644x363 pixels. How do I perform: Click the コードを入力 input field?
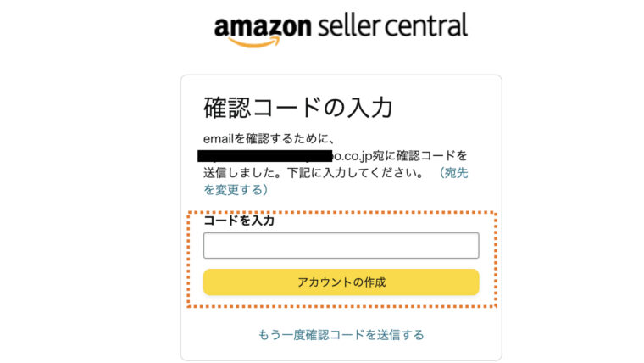point(341,245)
